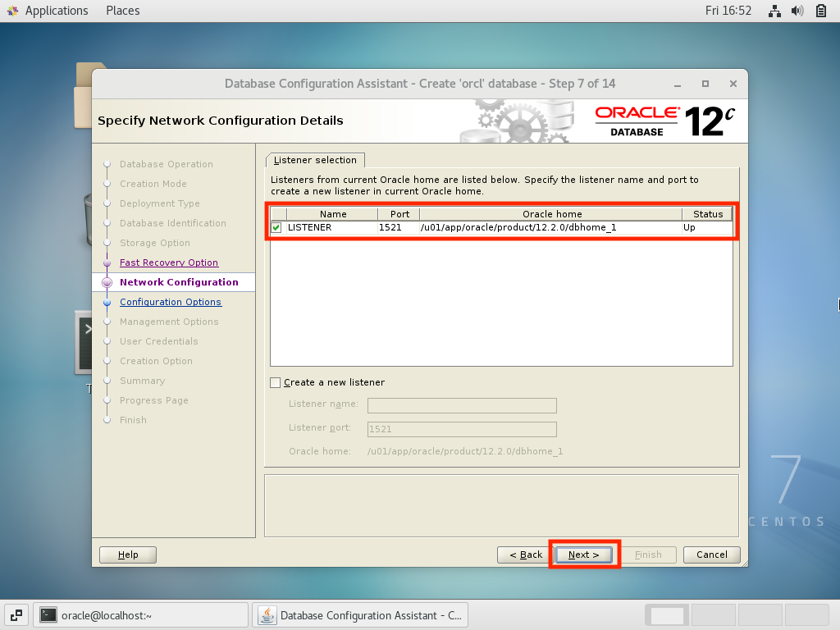Close the Database Configuration Assistant window
Screen dimensions: 840x630
(x=733, y=84)
